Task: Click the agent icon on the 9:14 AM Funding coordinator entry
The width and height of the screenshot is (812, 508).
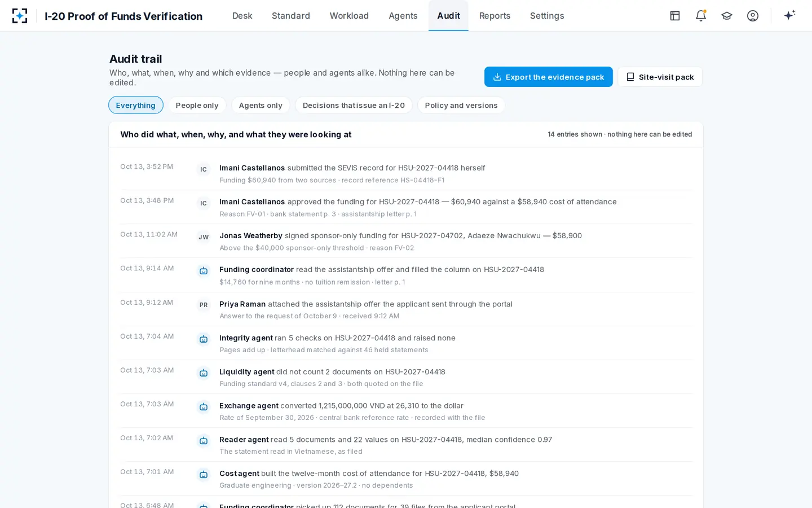Action: [x=204, y=271]
